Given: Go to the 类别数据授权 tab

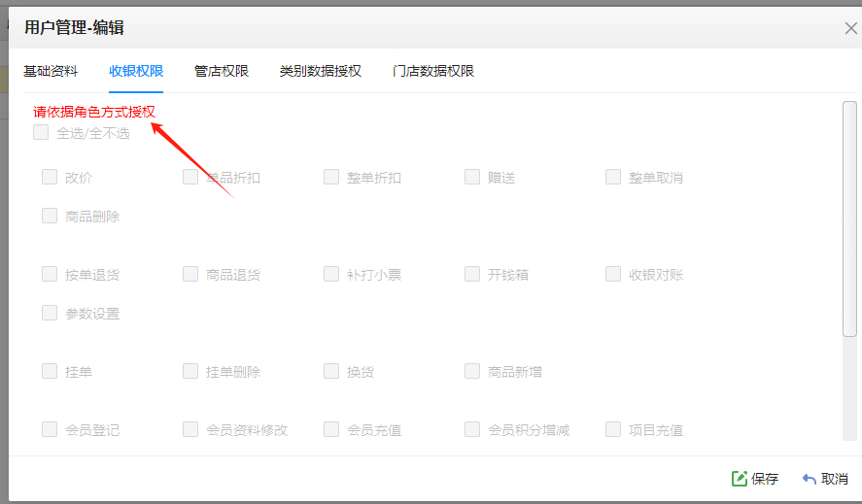Looking at the screenshot, I should (x=320, y=71).
